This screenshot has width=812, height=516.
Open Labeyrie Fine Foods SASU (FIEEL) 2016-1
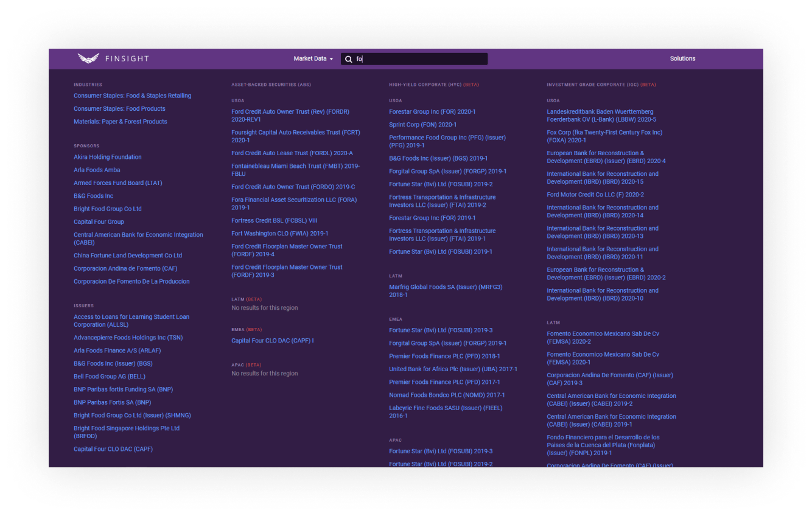(x=446, y=412)
